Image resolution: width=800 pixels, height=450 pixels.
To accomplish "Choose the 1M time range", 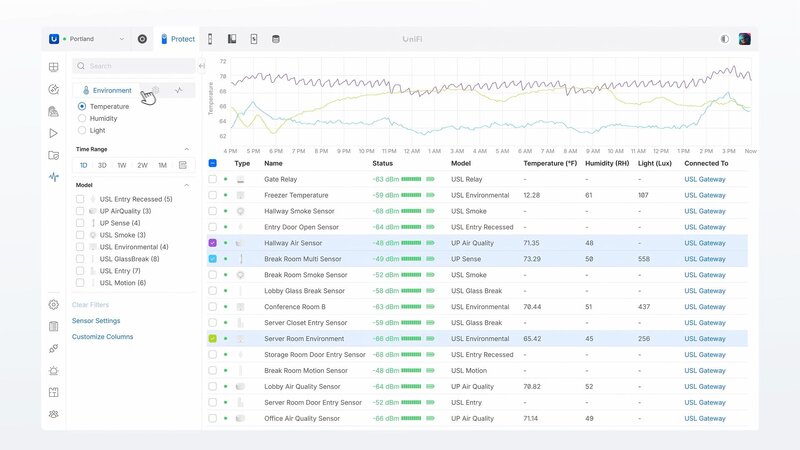I will pyautogui.click(x=162, y=165).
